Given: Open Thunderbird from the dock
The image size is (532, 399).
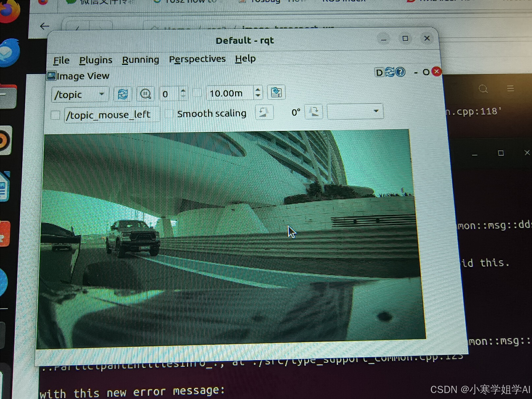Looking at the screenshot, I should tap(9, 53).
